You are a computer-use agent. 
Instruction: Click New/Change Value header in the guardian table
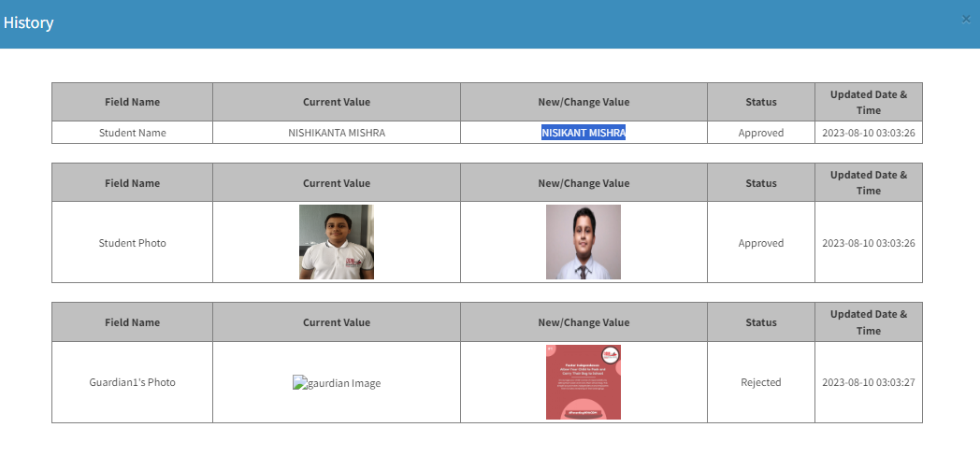(x=584, y=322)
